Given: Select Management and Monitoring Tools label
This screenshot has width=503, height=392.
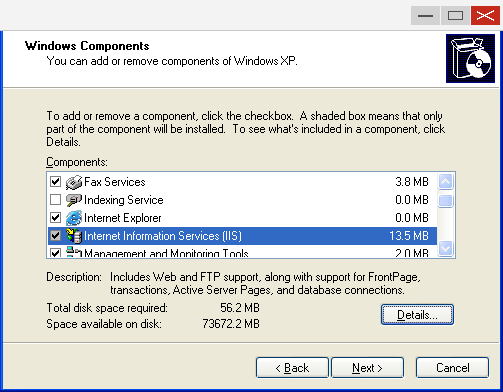Looking at the screenshot, I should click(x=166, y=253).
